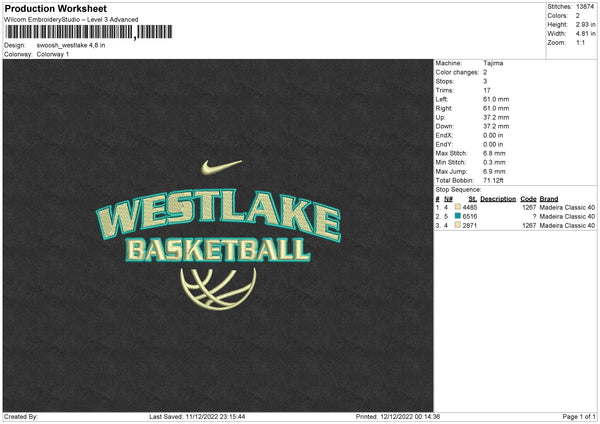The image size is (600, 424).
Task: Click the teal swatch in stop row 2
Action: click(x=457, y=216)
